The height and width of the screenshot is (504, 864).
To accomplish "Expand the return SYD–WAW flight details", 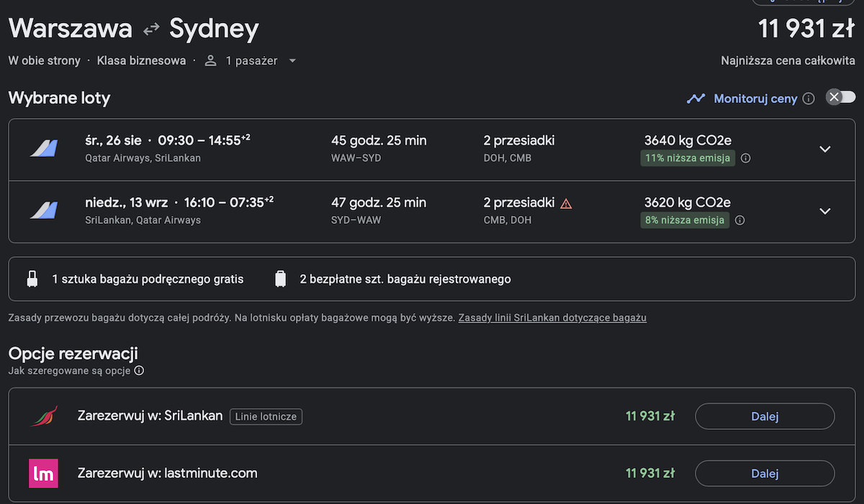I will [x=825, y=211].
